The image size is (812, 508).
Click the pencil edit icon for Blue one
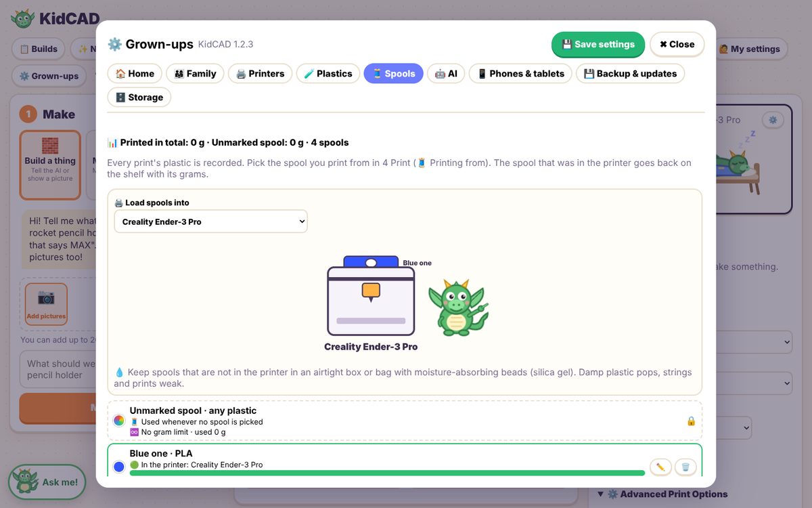click(660, 467)
